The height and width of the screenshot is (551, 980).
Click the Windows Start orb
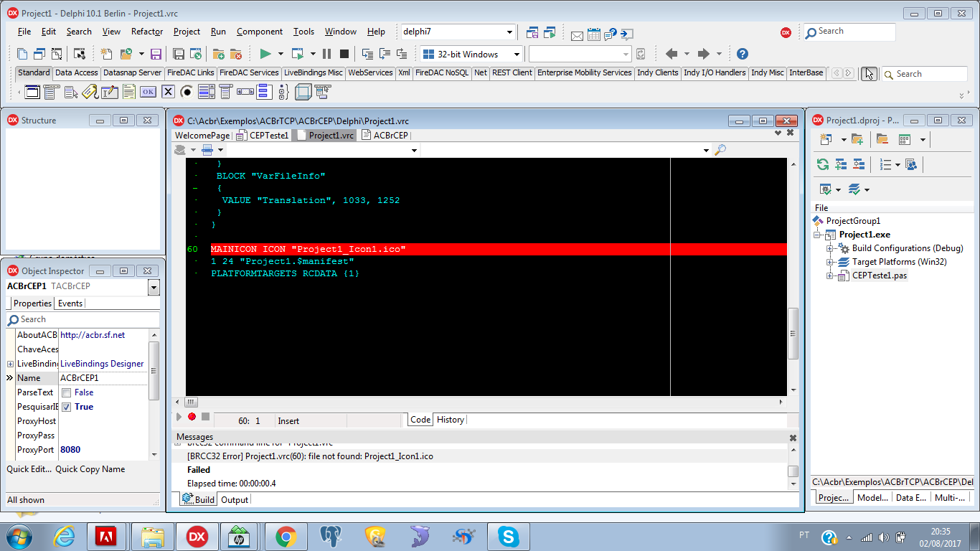[18, 536]
